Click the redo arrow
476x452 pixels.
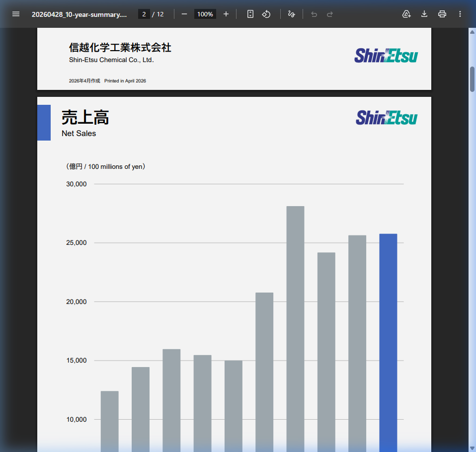tap(330, 14)
